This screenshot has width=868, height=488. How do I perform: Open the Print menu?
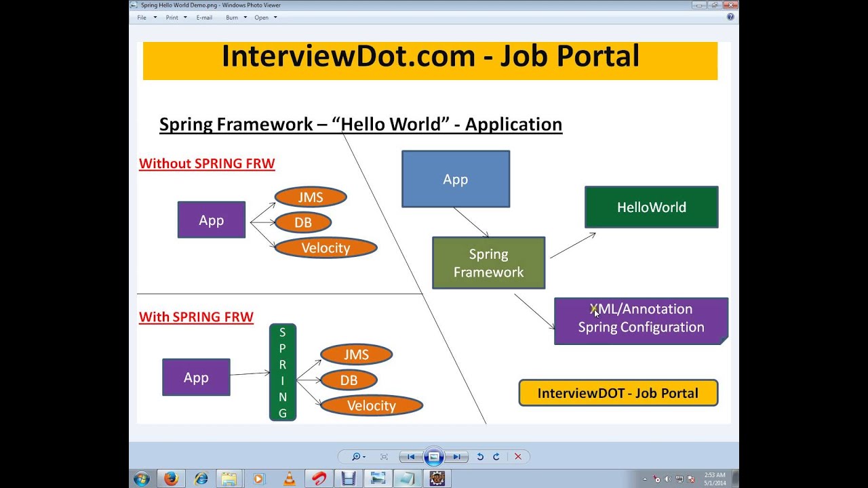(x=172, y=18)
